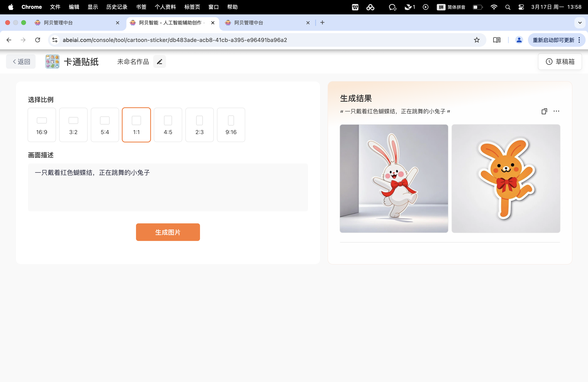
Task: Click the cartoon sticker tool icon
Action: point(52,62)
